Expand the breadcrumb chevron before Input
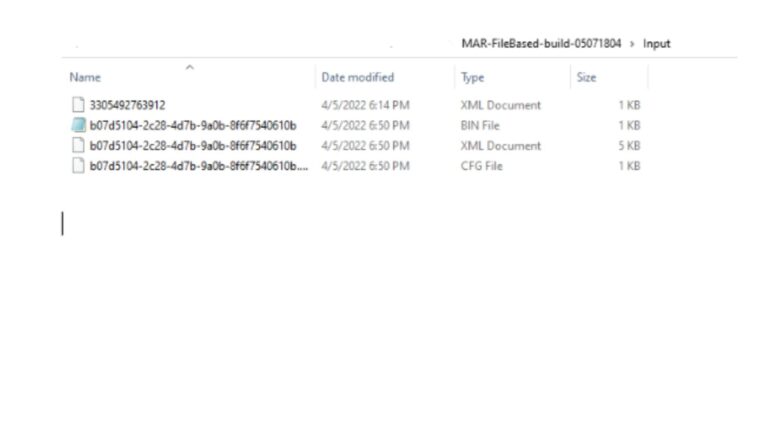 point(632,44)
